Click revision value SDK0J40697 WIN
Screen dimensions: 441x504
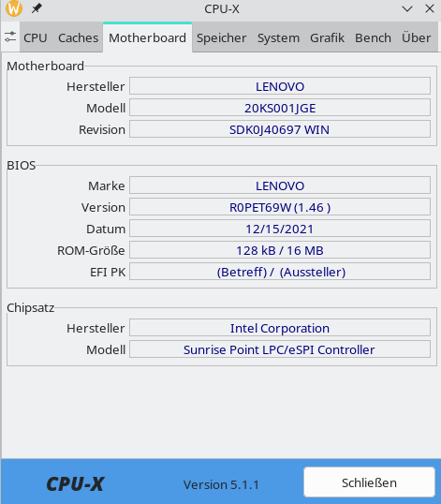coord(280,129)
